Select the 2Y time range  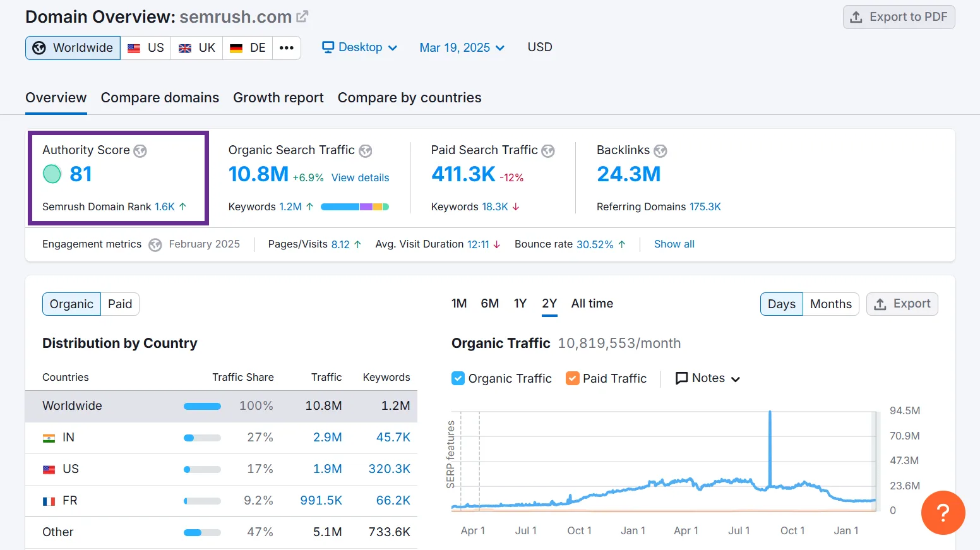(549, 304)
